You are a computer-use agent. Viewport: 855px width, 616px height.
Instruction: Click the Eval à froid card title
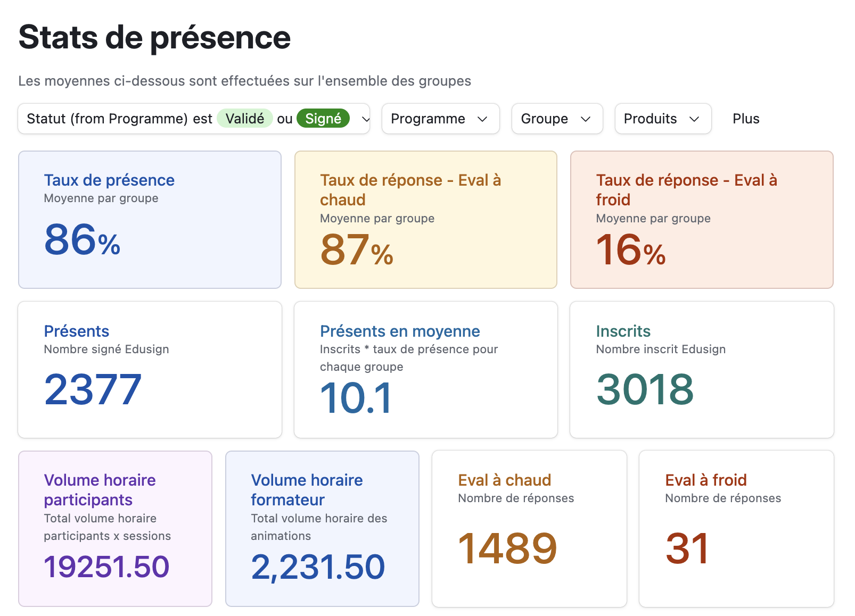706,480
